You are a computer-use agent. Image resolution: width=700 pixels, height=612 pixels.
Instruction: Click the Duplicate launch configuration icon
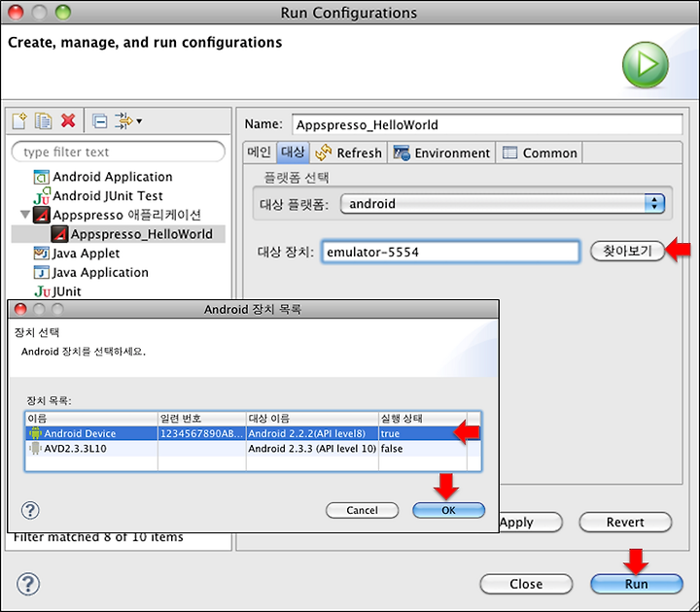(44, 120)
